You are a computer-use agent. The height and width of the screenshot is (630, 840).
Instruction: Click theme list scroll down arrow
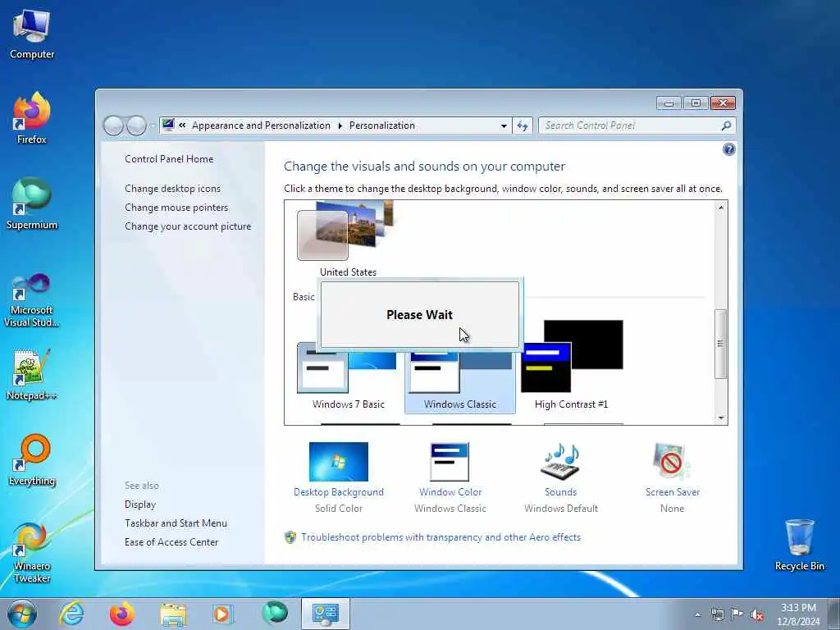[x=721, y=418]
